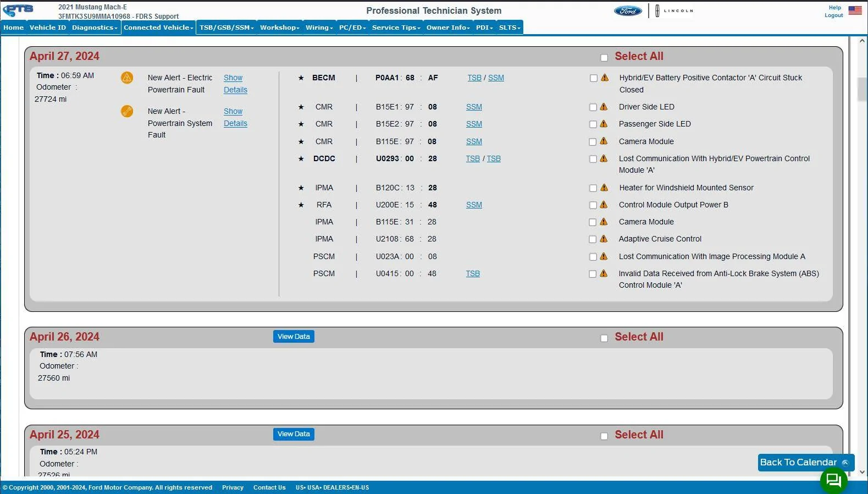
Task: Click warning icon for Hybrid/EV Battery Positive Contactor
Action: point(605,78)
